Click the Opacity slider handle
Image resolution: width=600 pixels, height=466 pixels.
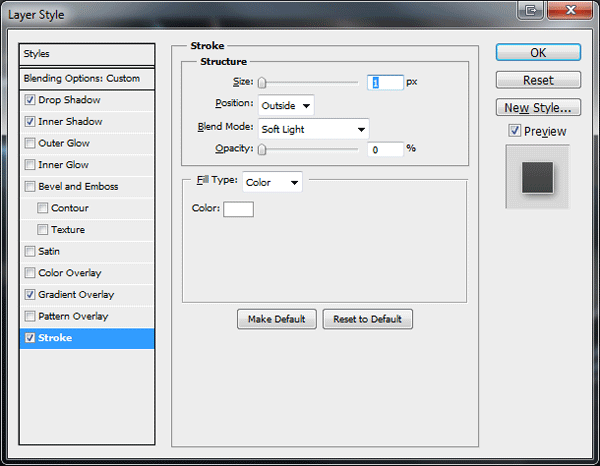pos(262,150)
